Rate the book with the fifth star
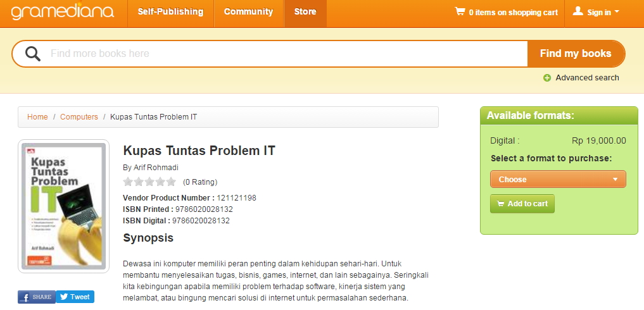This screenshot has width=644, height=310. pyautogui.click(x=171, y=182)
